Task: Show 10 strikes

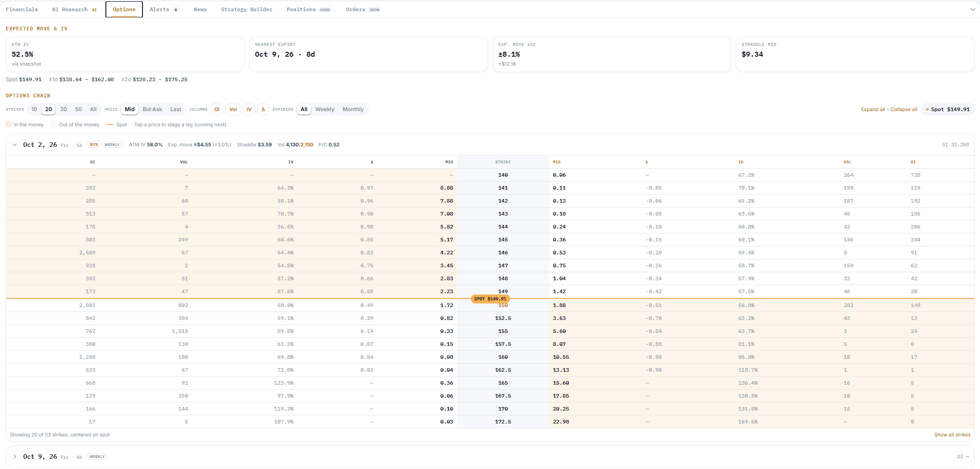Action: click(34, 109)
